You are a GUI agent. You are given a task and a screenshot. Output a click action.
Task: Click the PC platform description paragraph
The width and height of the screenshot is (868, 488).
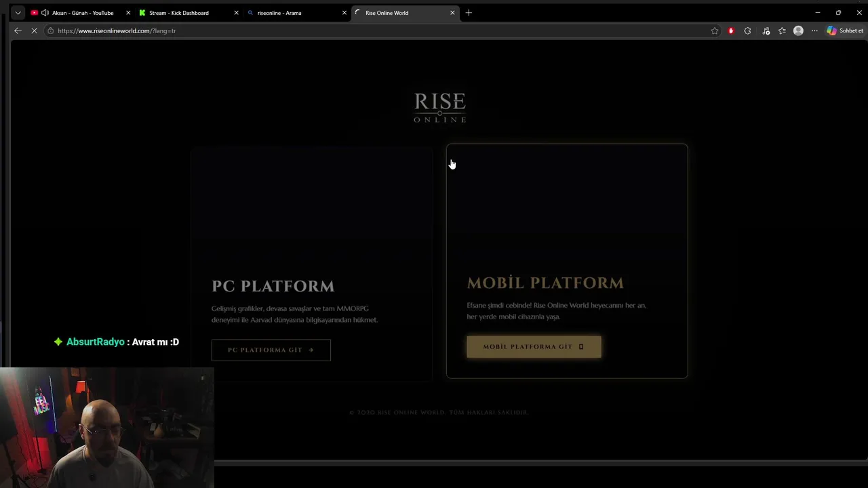point(294,314)
